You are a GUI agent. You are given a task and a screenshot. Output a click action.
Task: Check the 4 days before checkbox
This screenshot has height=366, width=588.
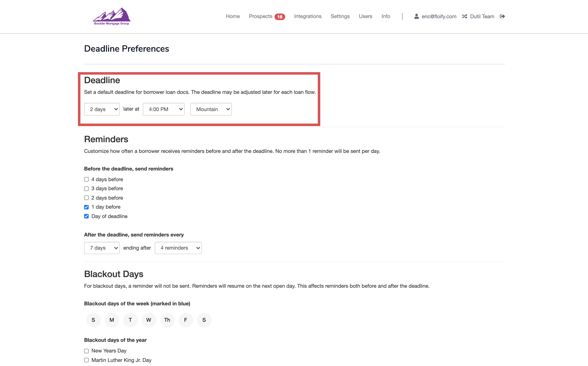point(87,179)
